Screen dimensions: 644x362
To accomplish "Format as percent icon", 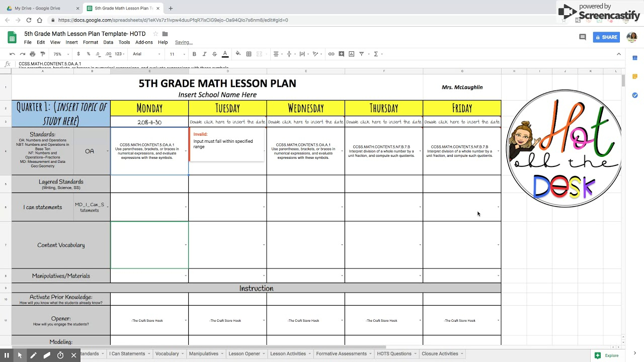I will [x=89, y=54].
